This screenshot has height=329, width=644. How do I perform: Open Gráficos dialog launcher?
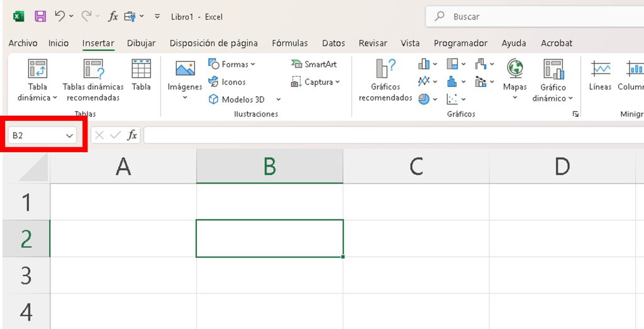pyautogui.click(x=575, y=114)
